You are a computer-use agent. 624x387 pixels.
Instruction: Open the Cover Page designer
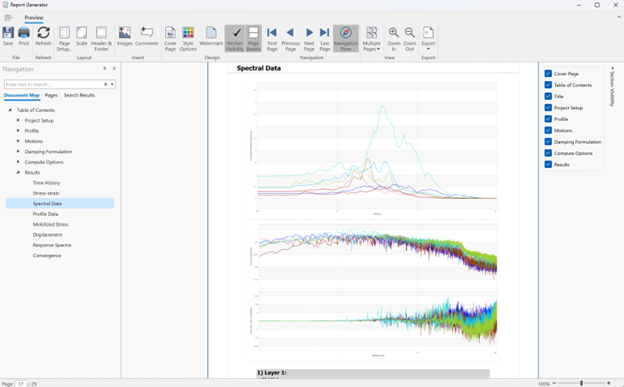170,39
